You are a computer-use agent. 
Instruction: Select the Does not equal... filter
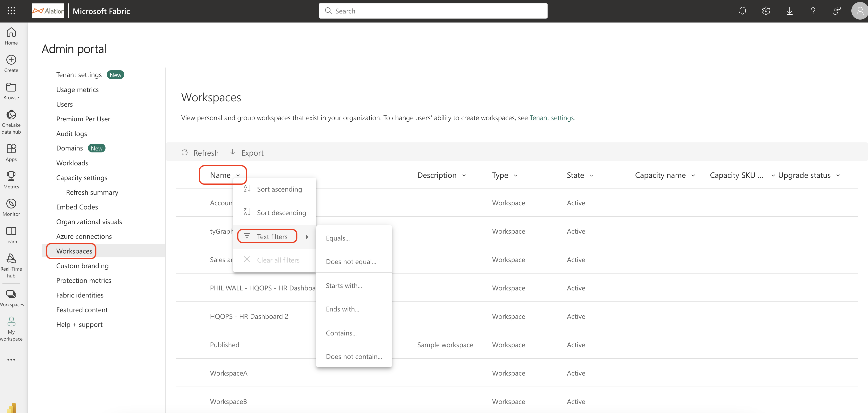coord(354,261)
